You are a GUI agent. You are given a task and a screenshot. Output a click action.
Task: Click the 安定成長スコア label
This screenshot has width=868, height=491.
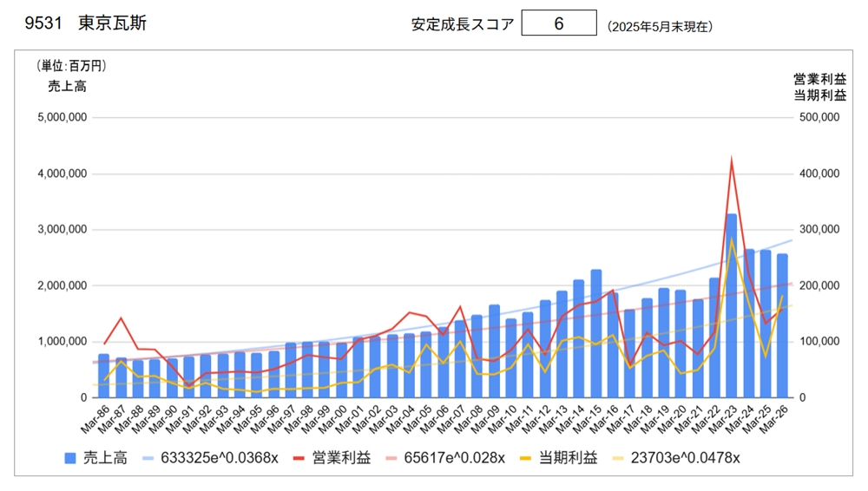tap(463, 25)
